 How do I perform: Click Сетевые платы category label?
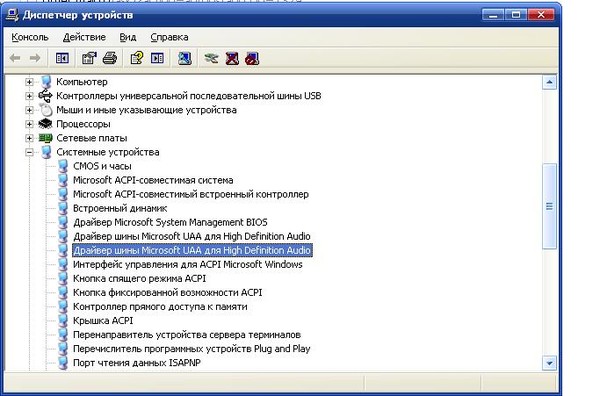tap(91, 138)
